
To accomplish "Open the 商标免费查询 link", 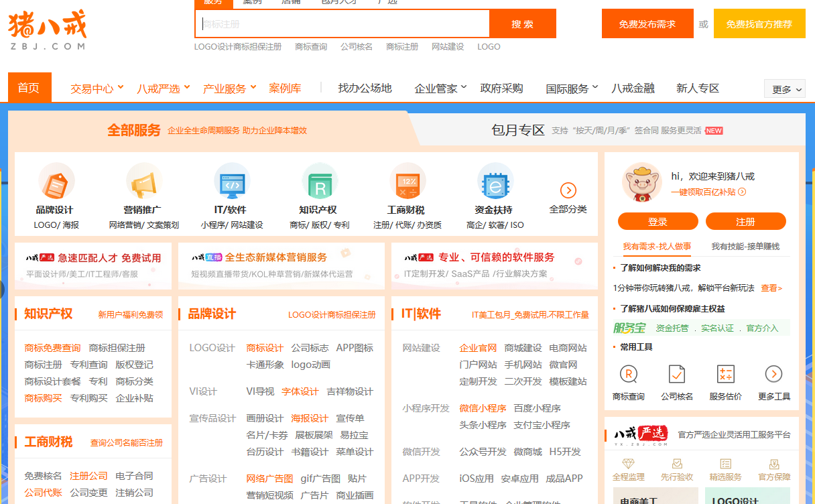I will click(x=52, y=348).
